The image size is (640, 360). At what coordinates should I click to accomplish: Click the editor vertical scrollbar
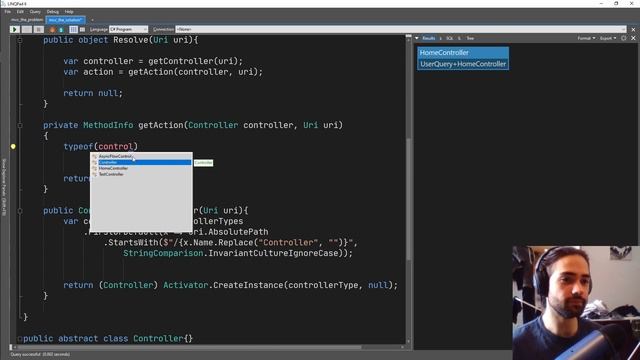tap(409, 189)
